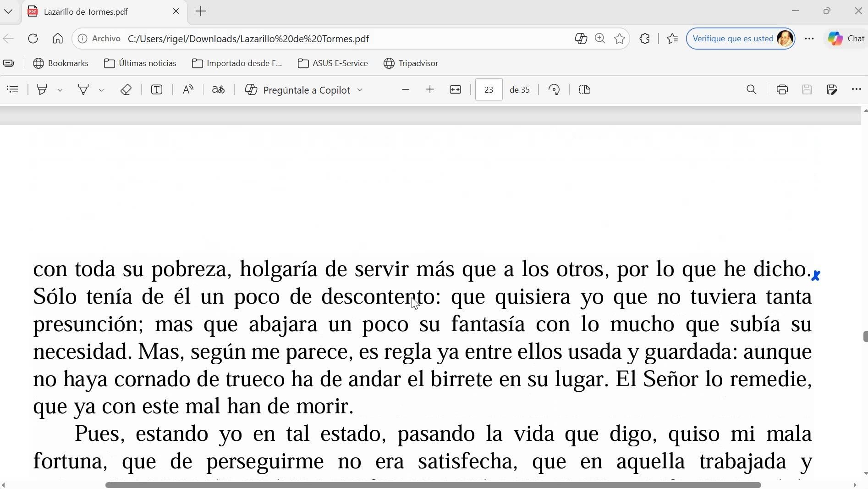The image size is (868, 489).
Task: Start read aloud
Action: pos(188,89)
